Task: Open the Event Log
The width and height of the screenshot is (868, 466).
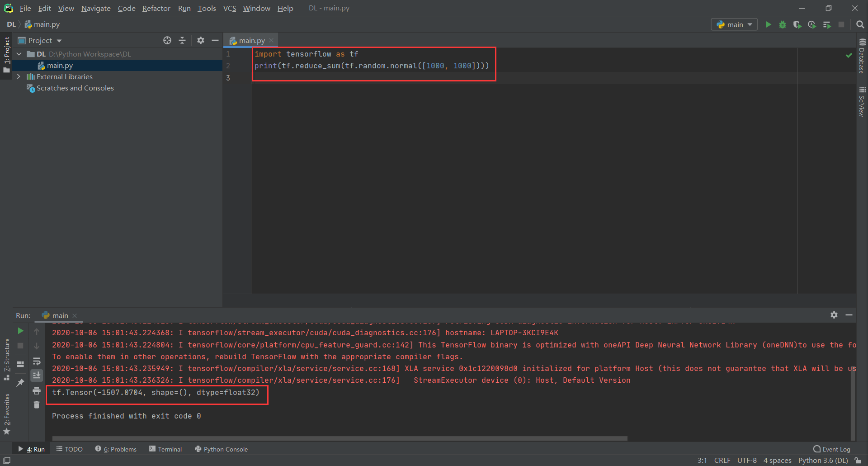Action: (x=832, y=449)
